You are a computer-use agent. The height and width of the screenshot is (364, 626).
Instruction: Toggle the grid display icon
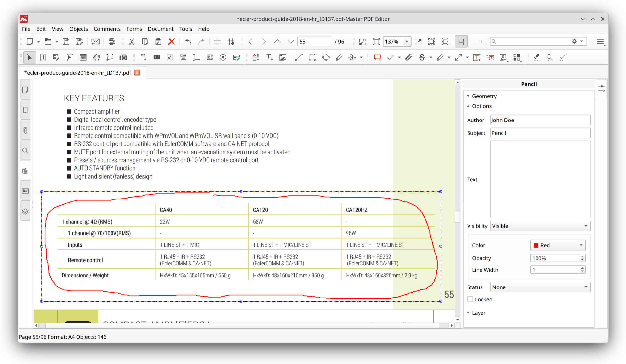point(217,42)
